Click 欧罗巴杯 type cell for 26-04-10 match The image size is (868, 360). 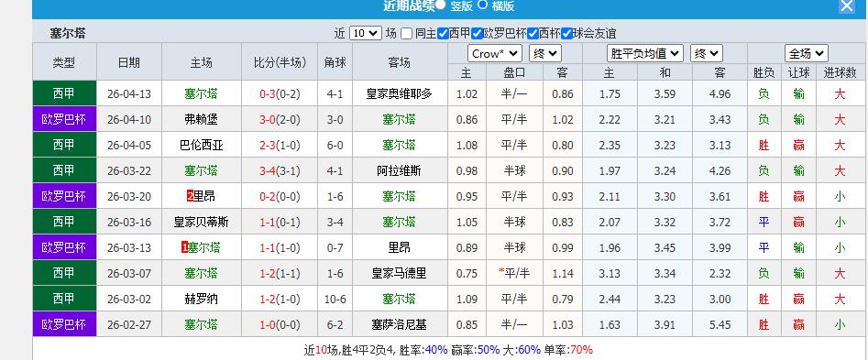point(64,119)
